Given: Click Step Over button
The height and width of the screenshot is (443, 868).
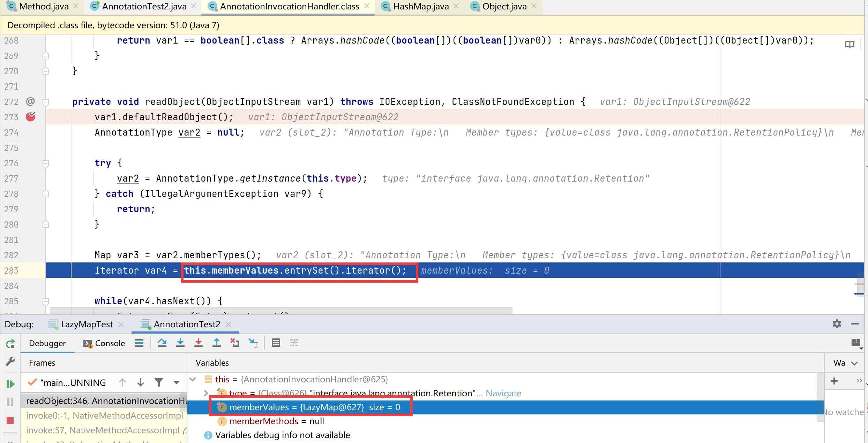Looking at the screenshot, I should 162,343.
